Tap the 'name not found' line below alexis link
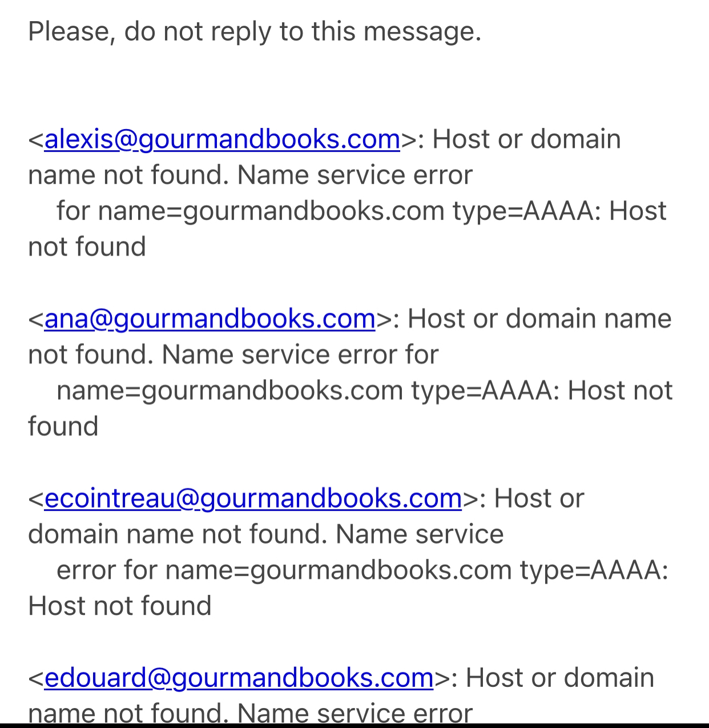The height and width of the screenshot is (728, 709). point(250,175)
